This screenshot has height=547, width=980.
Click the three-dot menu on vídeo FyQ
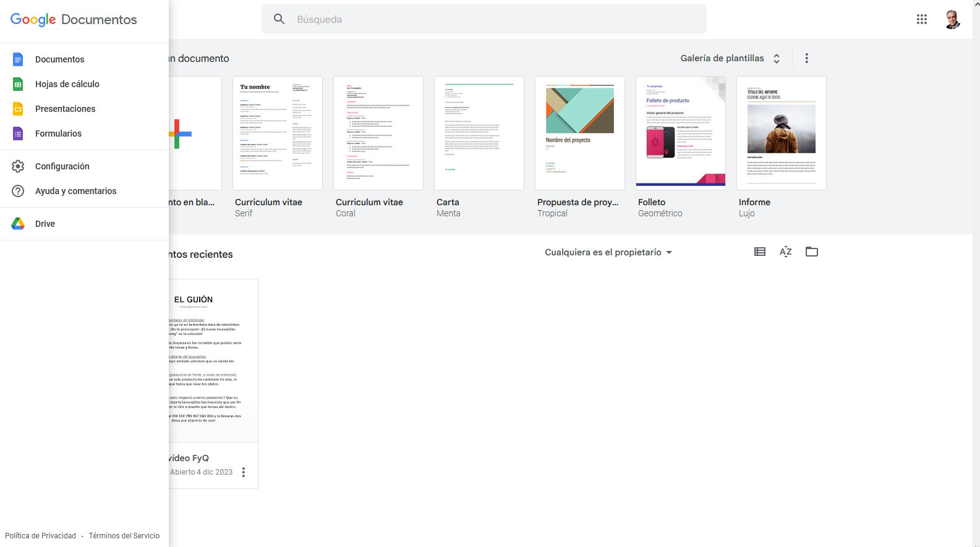coord(244,472)
